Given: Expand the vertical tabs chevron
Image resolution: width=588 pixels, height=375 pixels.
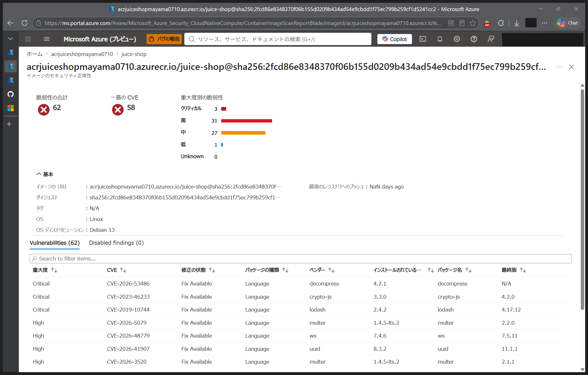Looking at the screenshot, I should 11,39.
